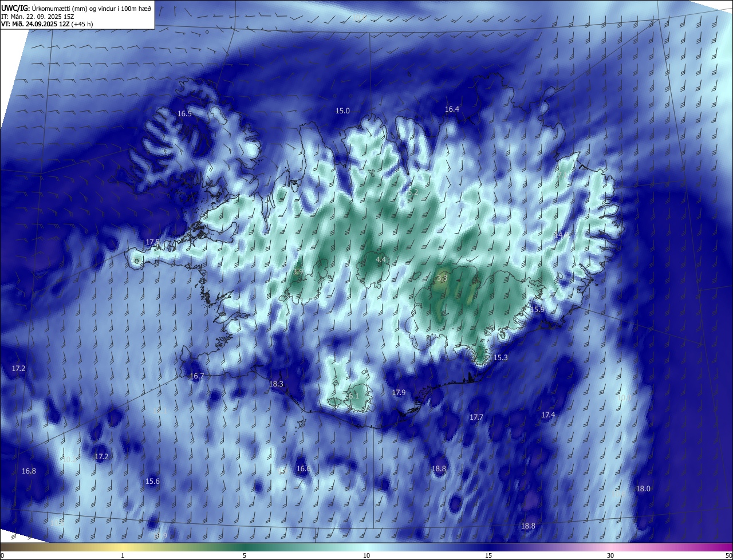This screenshot has width=733, height=560.
Task: Click the valid time line "VT: Mið. 24.09.2025 12Z (+45 h)"
Action: click(47, 24)
